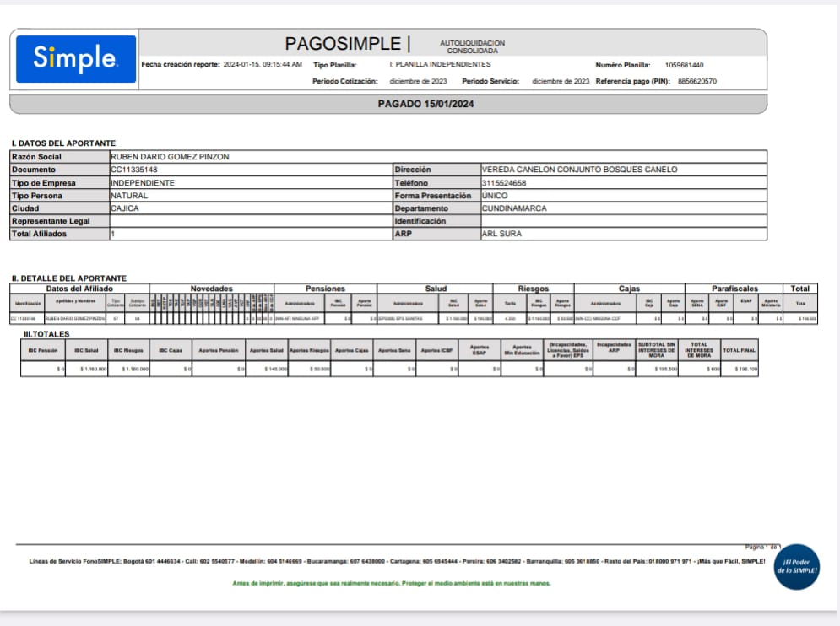Click the TOTAL FINAL header in totals table
This screenshot has width=840, height=626.
pos(740,350)
